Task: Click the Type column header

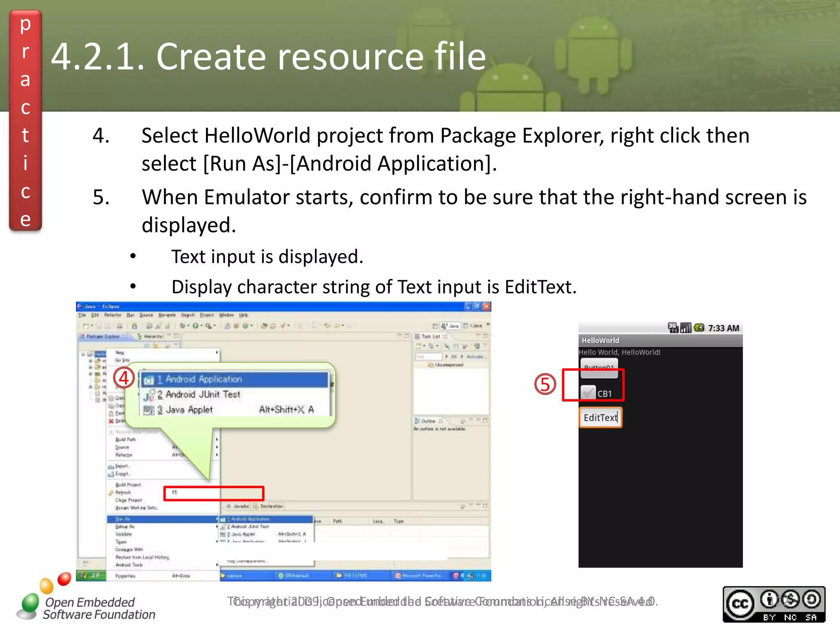Action: pyautogui.click(x=399, y=521)
